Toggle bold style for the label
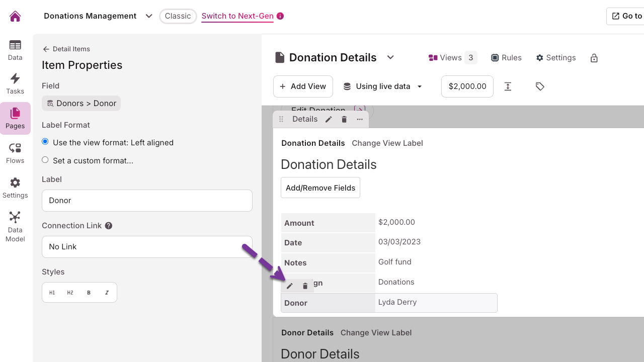This screenshot has height=362, width=644. pyautogui.click(x=89, y=293)
